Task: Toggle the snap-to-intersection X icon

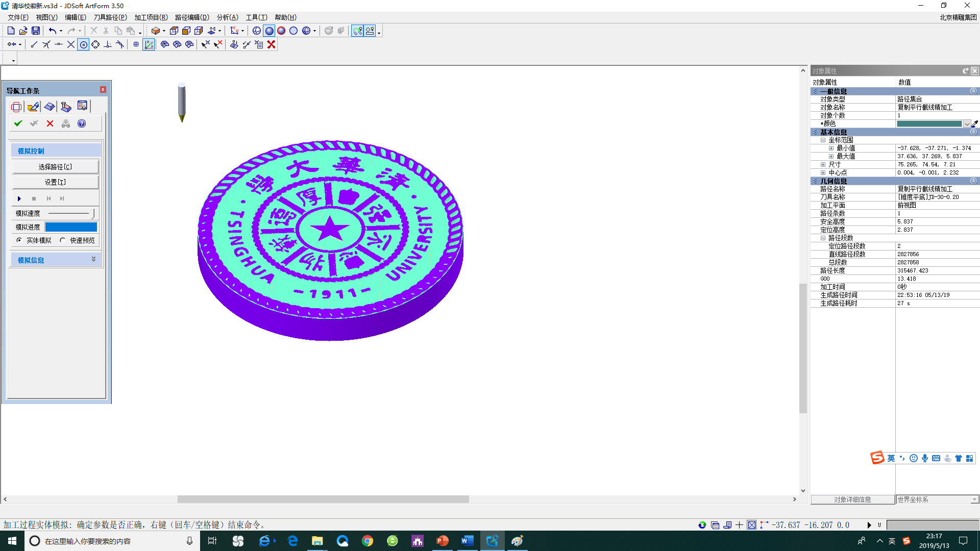Action: (71, 44)
